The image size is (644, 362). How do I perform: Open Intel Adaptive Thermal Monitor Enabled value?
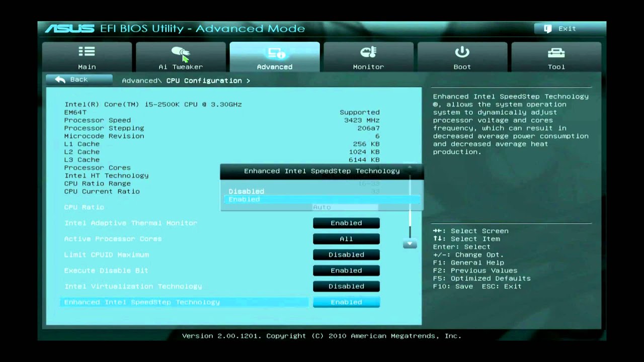pyautogui.click(x=346, y=223)
